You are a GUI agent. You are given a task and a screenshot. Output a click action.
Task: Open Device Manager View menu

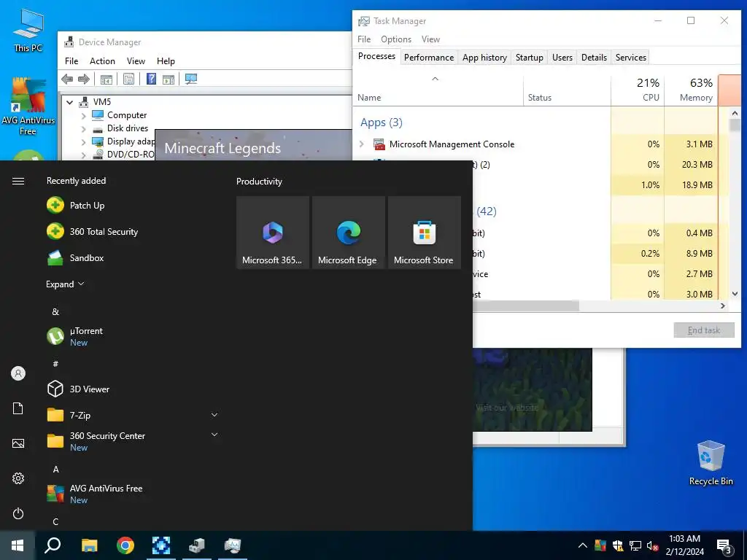point(136,61)
